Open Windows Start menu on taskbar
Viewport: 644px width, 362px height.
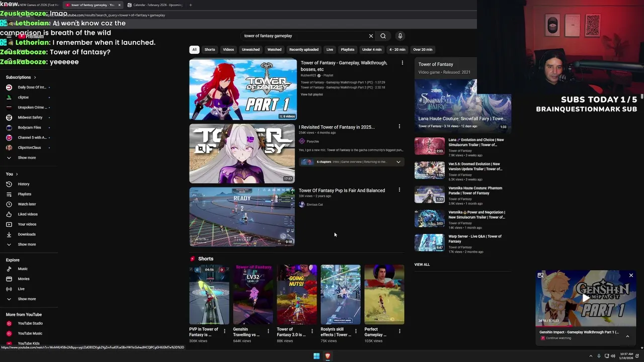316,356
